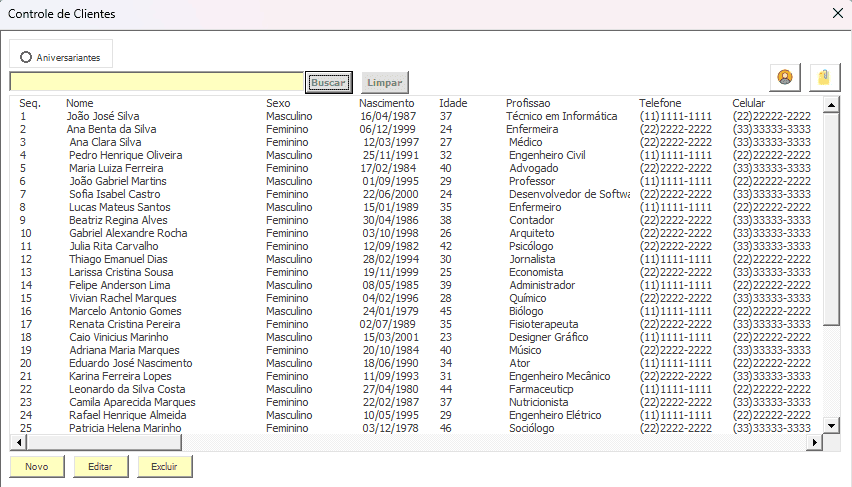This screenshot has width=852, height=487.
Task: Select the Aniversariantes radio button
Action: (26, 57)
